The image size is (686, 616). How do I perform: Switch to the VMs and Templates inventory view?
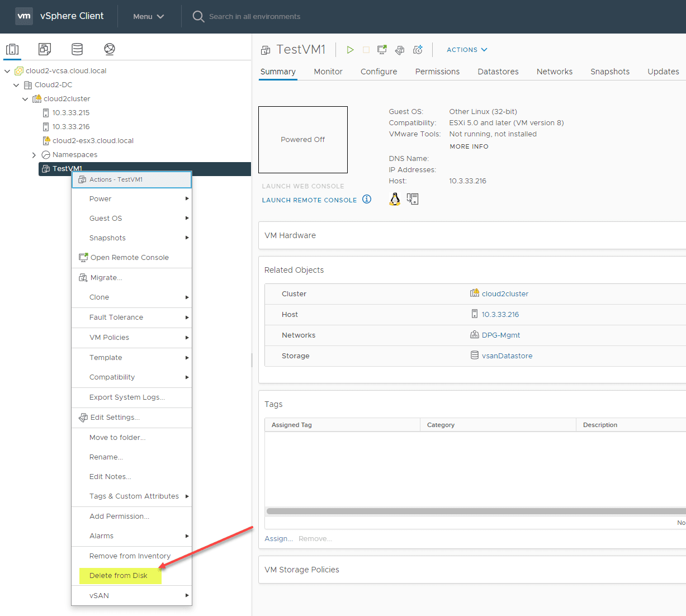(44, 49)
